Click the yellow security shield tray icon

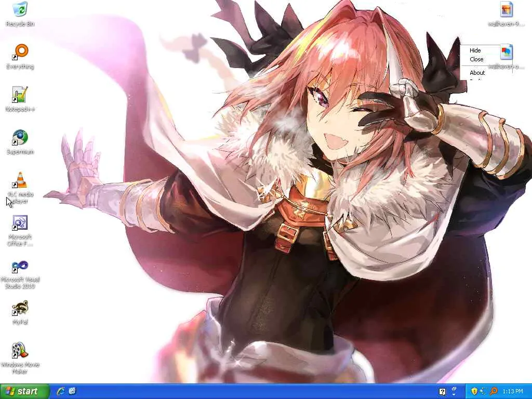474,392
